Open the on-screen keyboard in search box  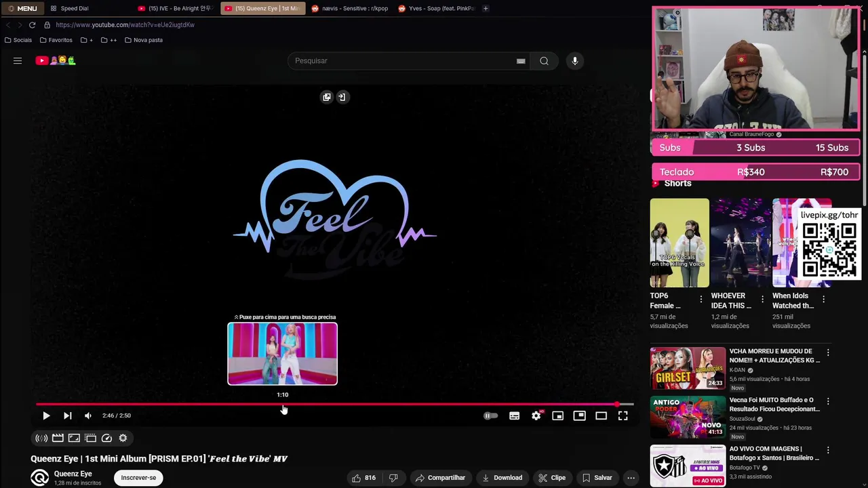[x=521, y=61]
